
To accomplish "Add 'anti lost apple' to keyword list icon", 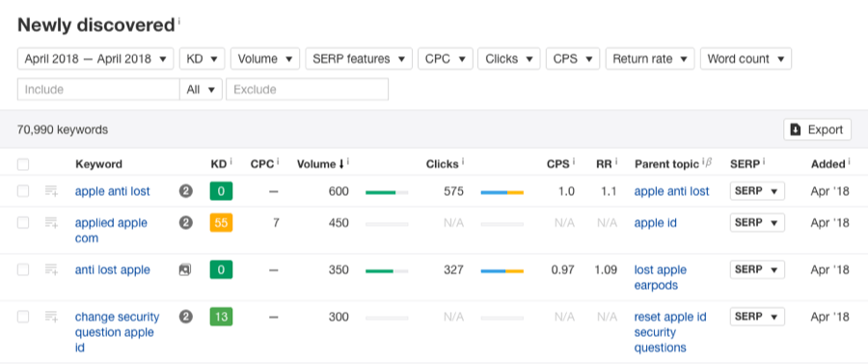I will click(x=51, y=269).
